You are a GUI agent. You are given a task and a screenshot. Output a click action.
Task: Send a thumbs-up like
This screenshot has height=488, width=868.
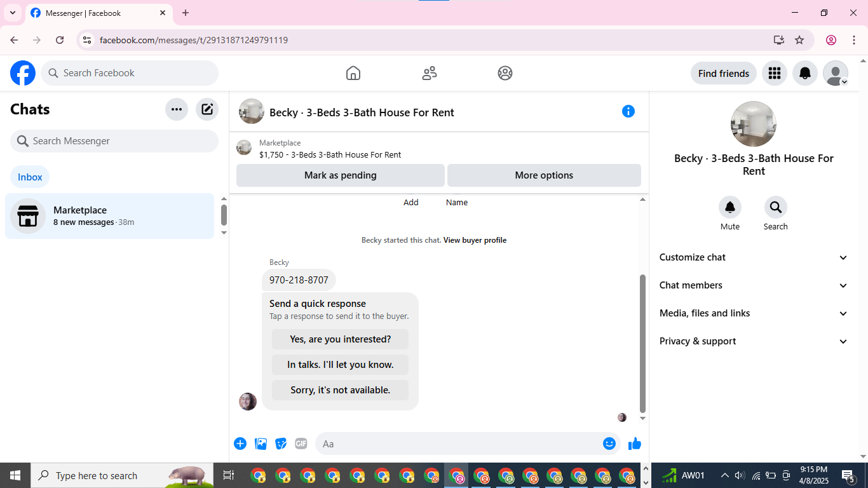tap(635, 444)
